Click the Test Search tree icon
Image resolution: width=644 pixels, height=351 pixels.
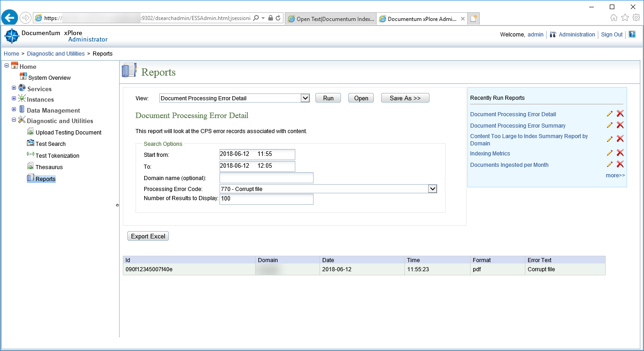pyautogui.click(x=31, y=143)
